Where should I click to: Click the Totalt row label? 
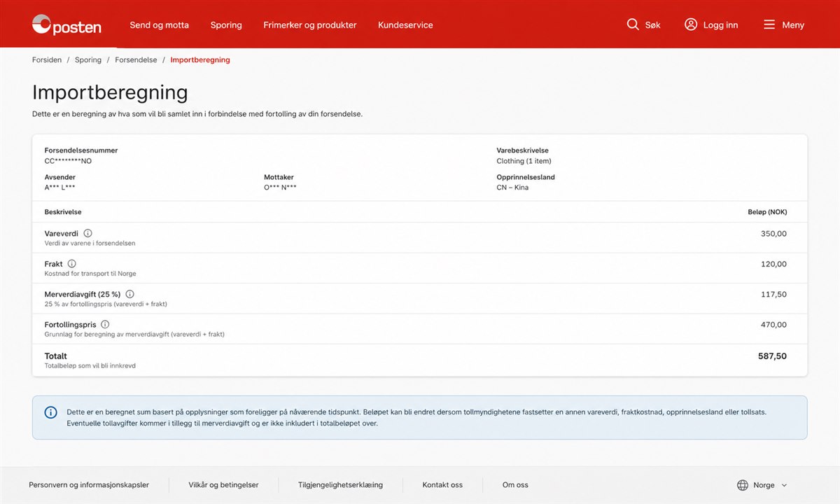pyautogui.click(x=56, y=356)
